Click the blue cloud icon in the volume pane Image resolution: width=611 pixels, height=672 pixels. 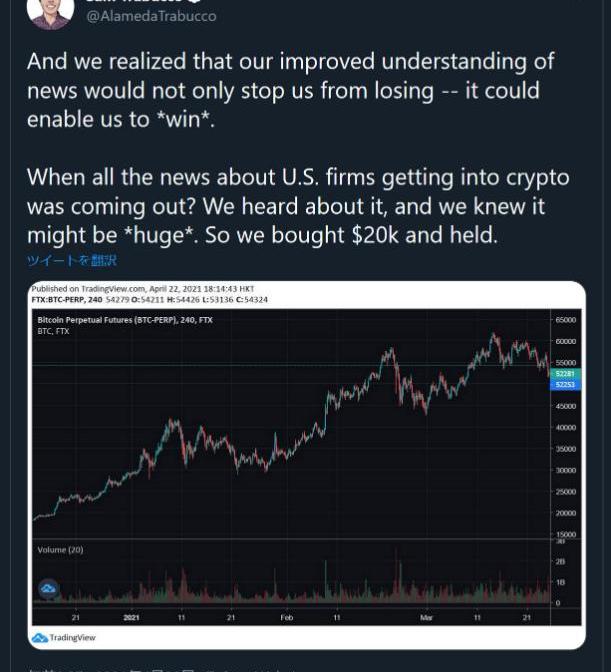click(47, 590)
